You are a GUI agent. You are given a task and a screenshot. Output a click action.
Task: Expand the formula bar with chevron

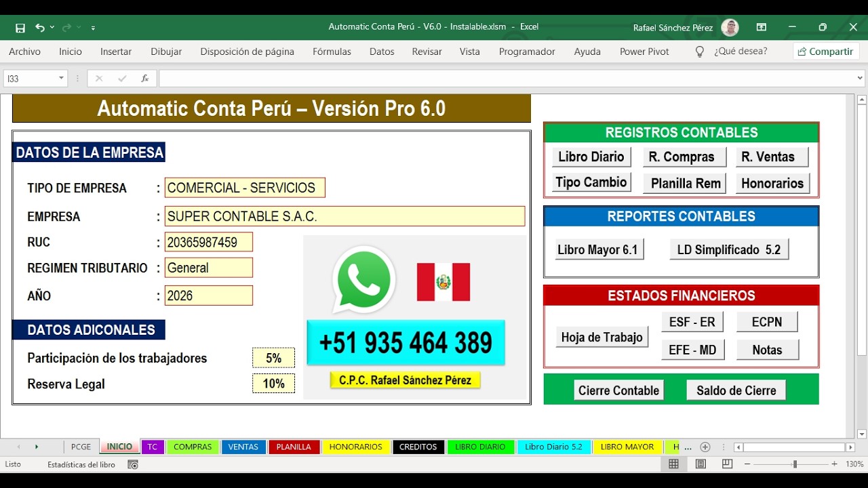(861, 79)
